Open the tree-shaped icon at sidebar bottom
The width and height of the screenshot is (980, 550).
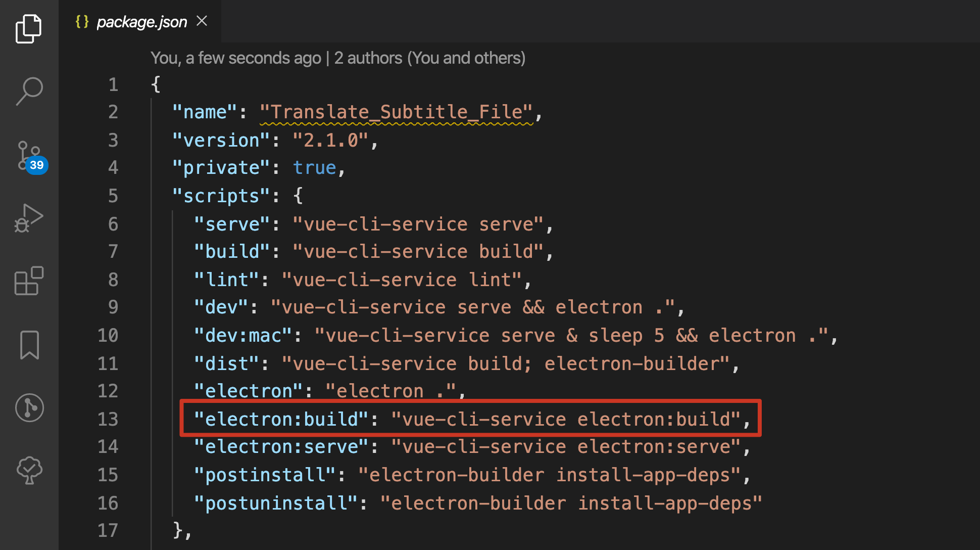[x=29, y=470]
